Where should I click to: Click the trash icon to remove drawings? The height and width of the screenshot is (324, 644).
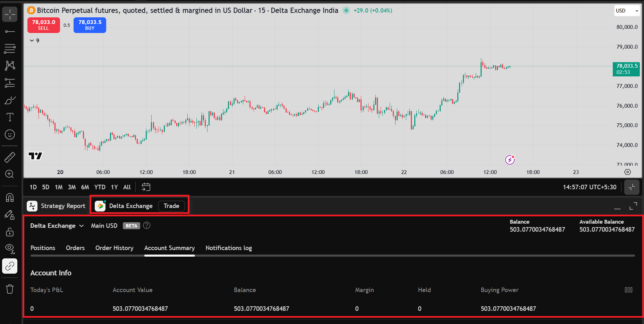pos(10,289)
